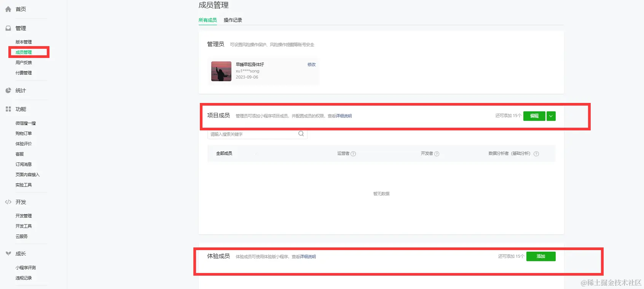Click the 功能 grid icon
Image resolution: width=644 pixels, height=289 pixels.
coord(8,109)
